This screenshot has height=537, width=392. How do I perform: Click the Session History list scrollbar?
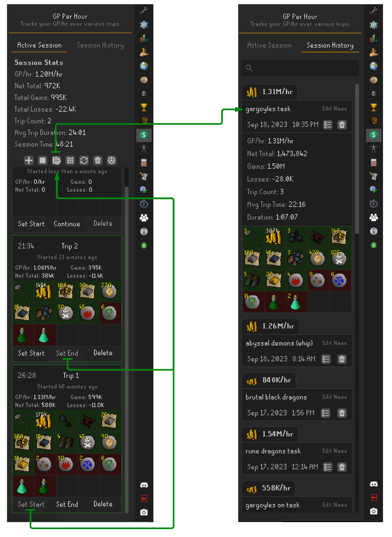pyautogui.click(x=357, y=159)
